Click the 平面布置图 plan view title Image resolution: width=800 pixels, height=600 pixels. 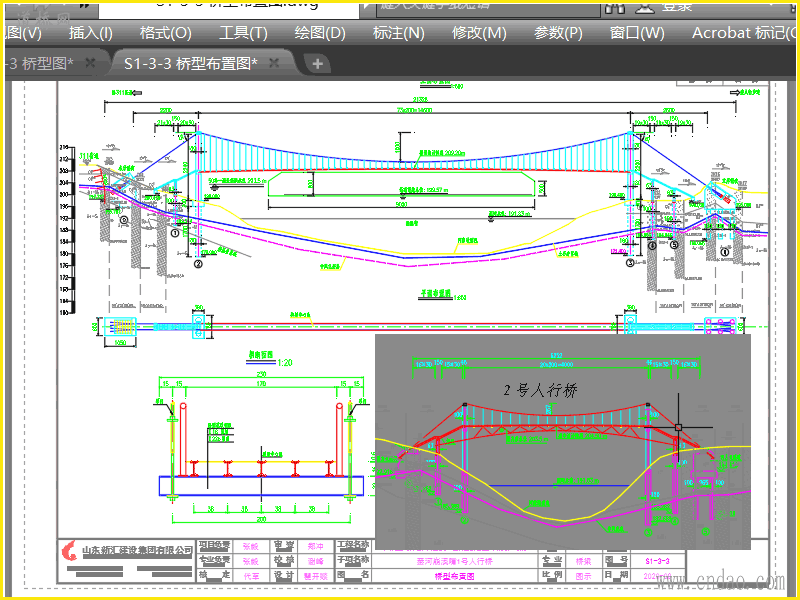point(442,295)
